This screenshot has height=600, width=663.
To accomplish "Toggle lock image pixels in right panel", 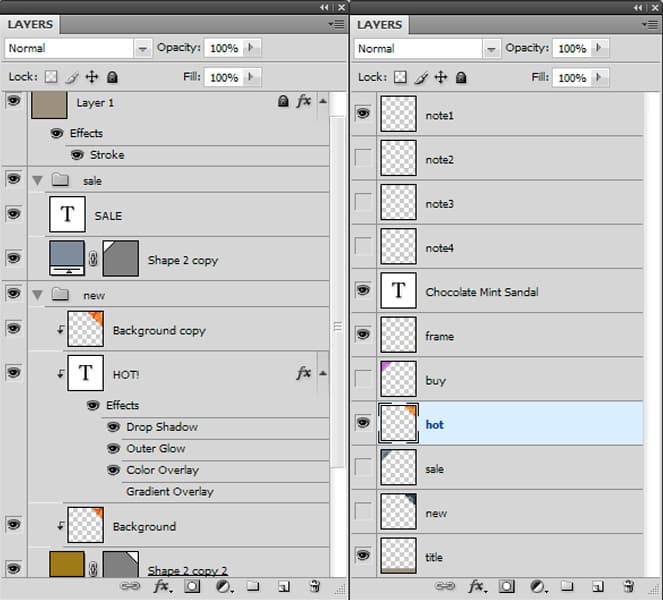I will tap(421, 77).
